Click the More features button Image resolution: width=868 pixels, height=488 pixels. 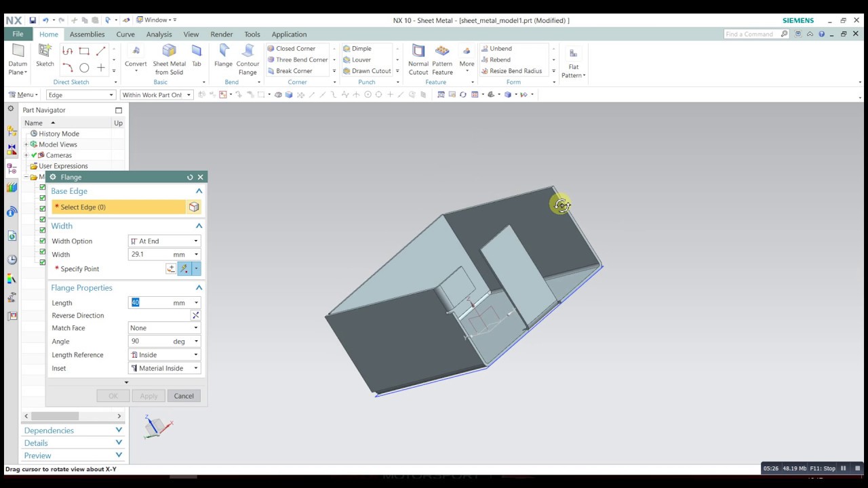point(467,58)
